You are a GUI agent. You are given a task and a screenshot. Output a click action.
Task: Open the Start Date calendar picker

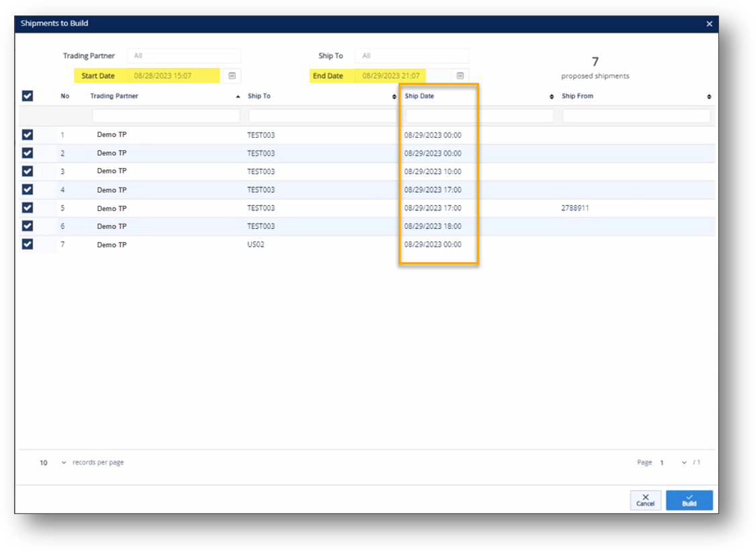(x=232, y=76)
